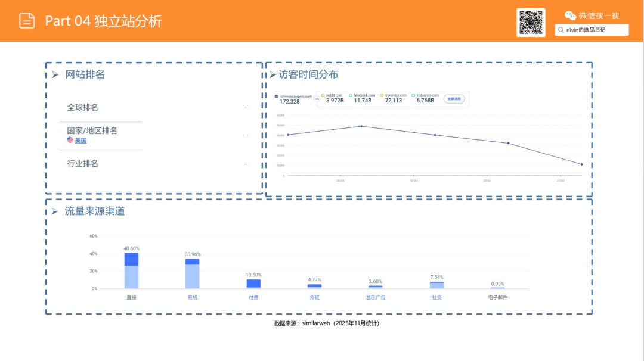Image resolution: width=644 pixels, height=361 pixels.
Task: Click the WeChat logo icon
Action: coord(571,16)
